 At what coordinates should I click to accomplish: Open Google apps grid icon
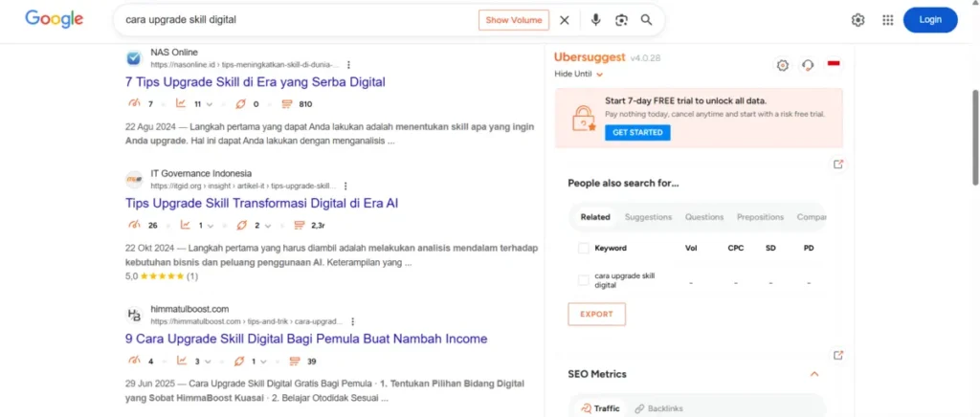(x=887, y=20)
